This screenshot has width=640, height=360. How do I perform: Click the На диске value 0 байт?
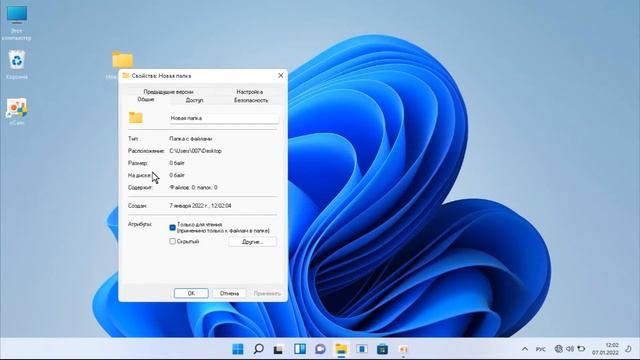point(177,175)
